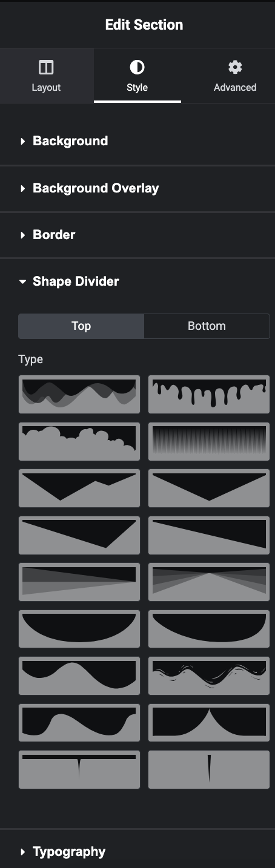Screen dimensions: 275x868
Task: Pick the fan opacity shape divider
Action: click(x=209, y=582)
